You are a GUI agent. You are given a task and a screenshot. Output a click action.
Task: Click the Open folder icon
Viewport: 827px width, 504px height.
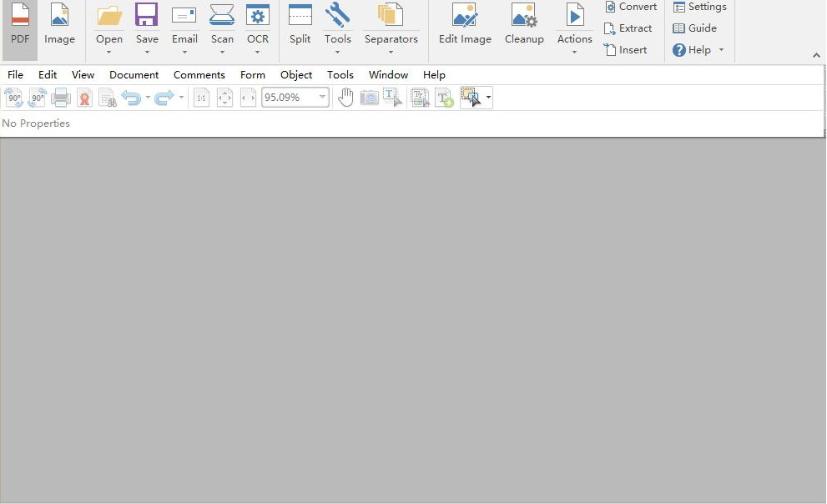click(x=109, y=15)
